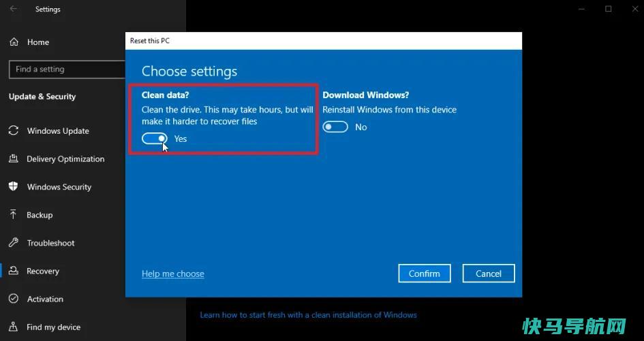The image size is (644, 341).
Task: Click the Recovery icon in sidebar
Action: coord(14,270)
